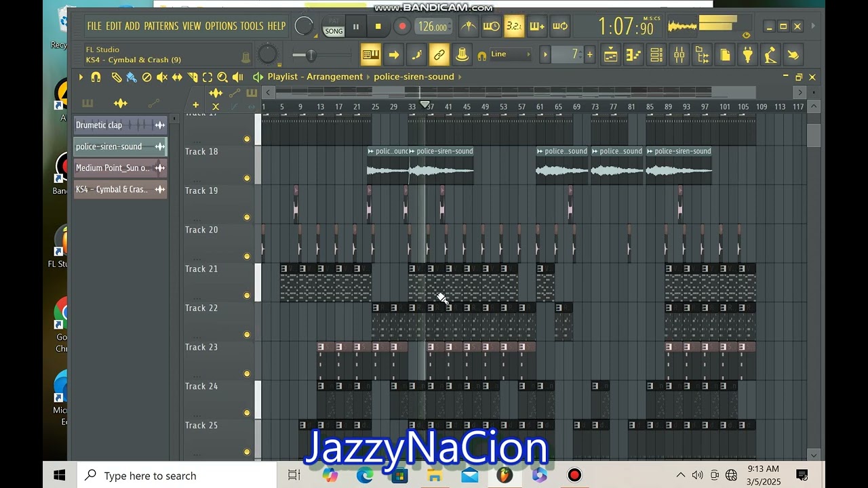Viewport: 868px width, 488px height.
Task: Open the Plugin picker plug icon
Action: [747, 55]
